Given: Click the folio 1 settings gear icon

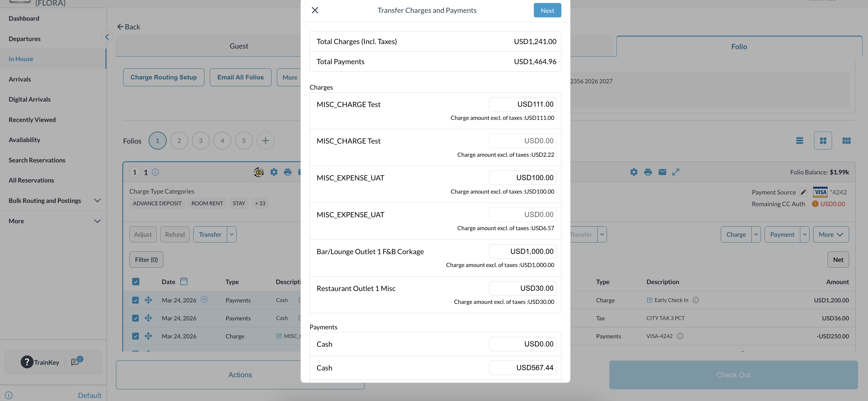Looking at the screenshot, I should point(274,172).
